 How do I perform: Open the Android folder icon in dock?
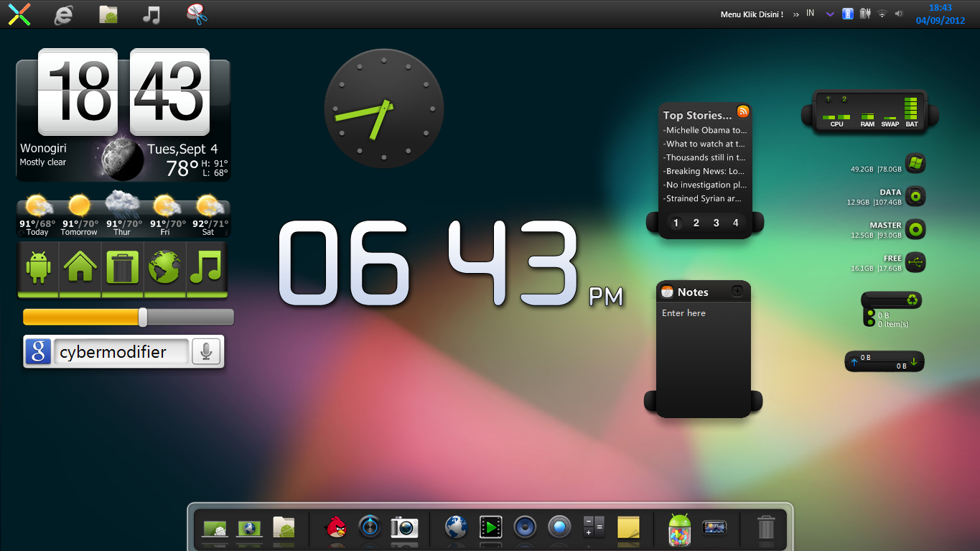click(x=284, y=527)
